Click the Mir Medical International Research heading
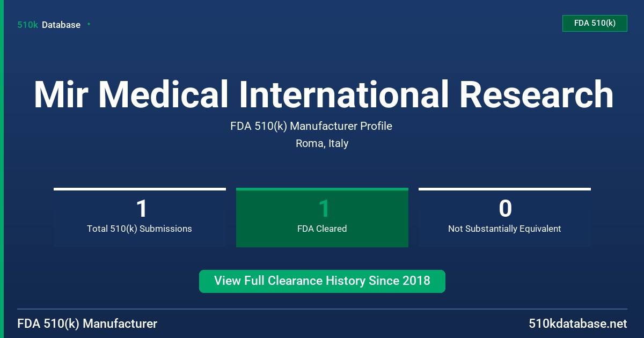Image resolution: width=644 pixels, height=338 pixels. pyautogui.click(x=324, y=94)
